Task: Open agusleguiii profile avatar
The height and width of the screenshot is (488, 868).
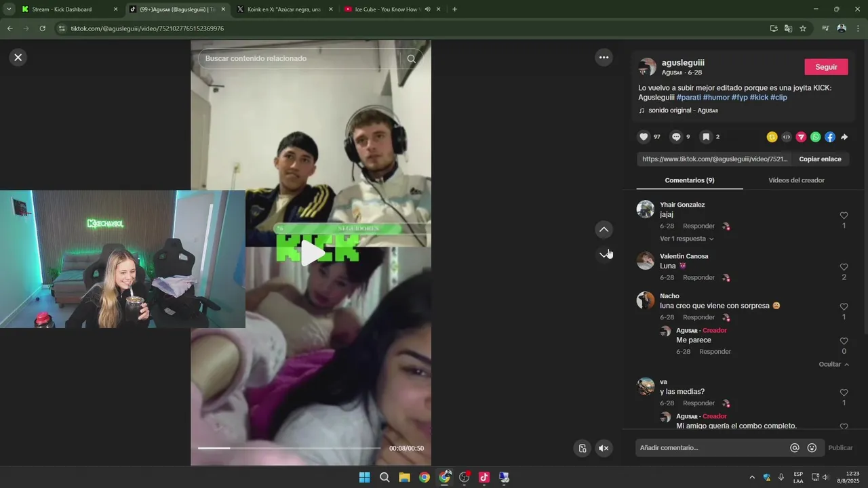Action: point(648,67)
